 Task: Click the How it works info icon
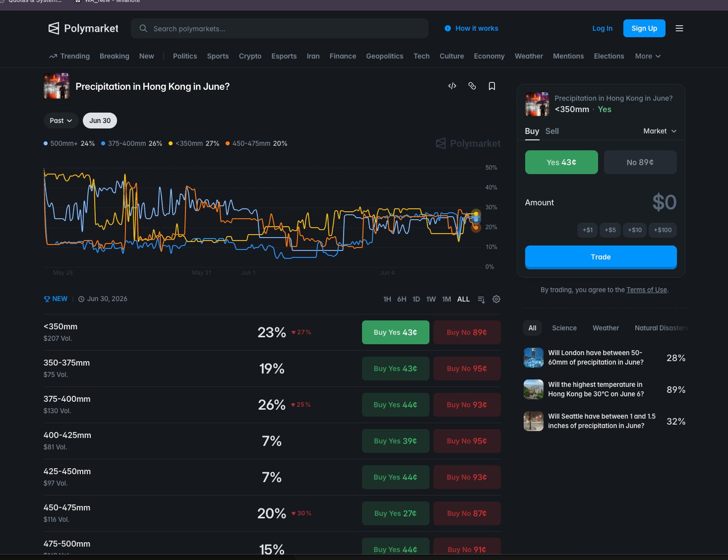point(448,28)
